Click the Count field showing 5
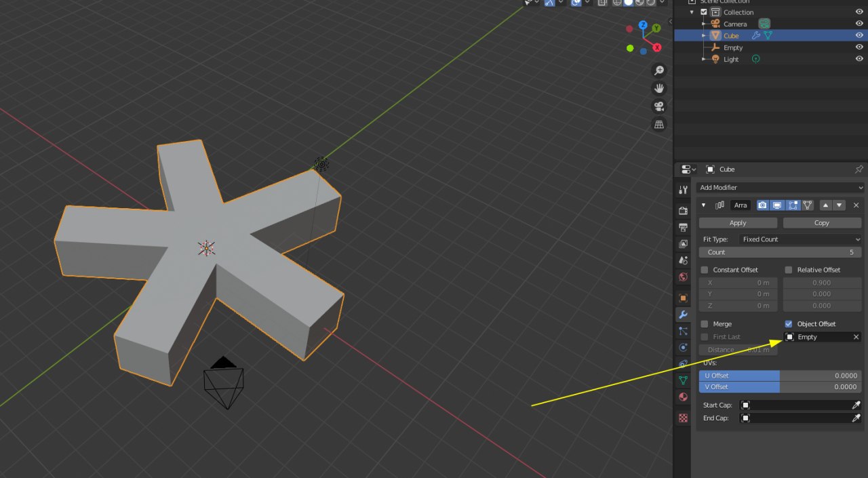This screenshot has width=868, height=478. (781, 252)
